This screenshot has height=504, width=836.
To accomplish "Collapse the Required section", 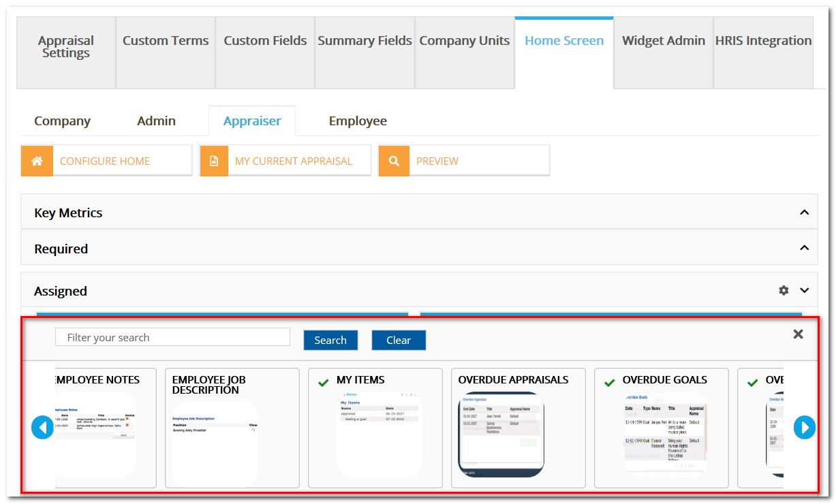I will (x=804, y=248).
